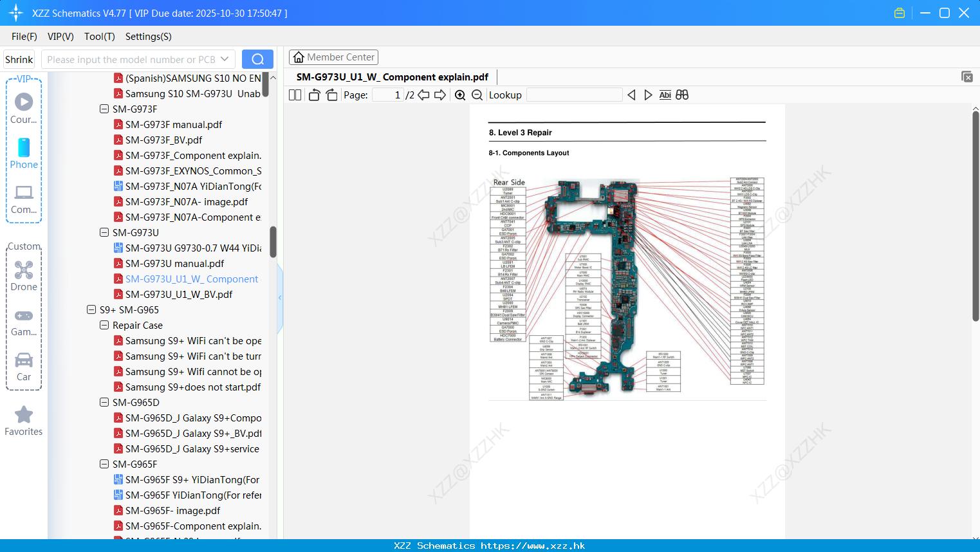Image resolution: width=980 pixels, height=552 pixels.
Task: Click the Shrink button
Action: [x=19, y=59]
